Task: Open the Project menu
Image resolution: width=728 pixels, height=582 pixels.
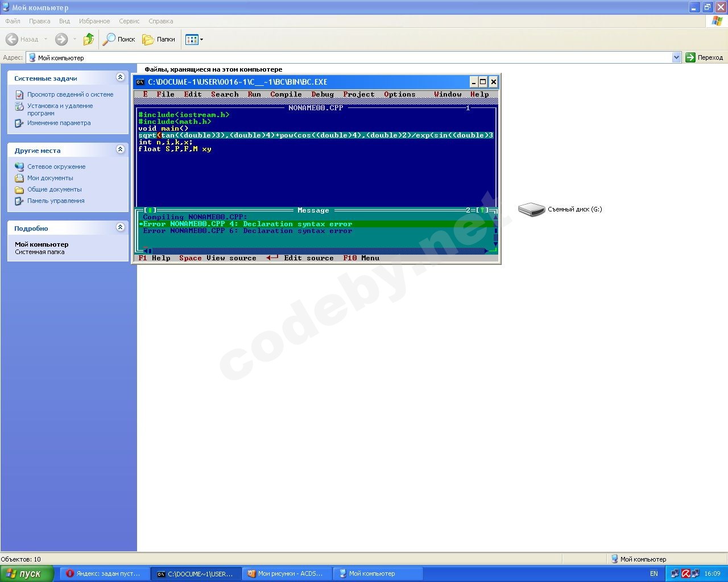Action: point(359,94)
